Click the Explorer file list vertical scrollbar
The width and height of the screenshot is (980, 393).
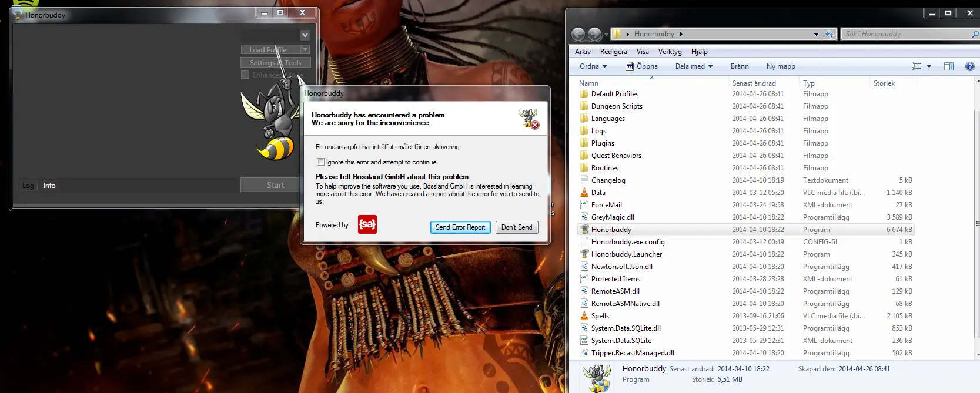977,224
